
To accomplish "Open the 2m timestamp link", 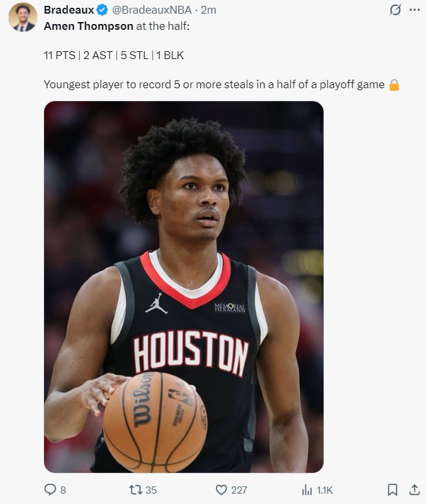I will 209,10.
